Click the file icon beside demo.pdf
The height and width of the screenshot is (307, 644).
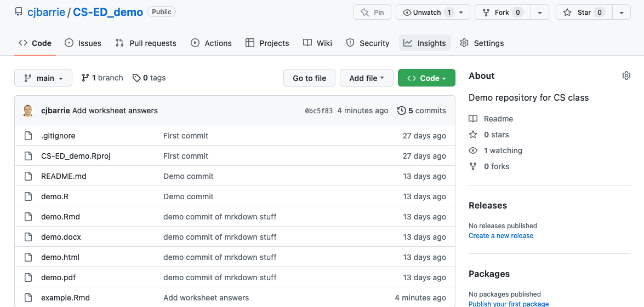tap(28, 277)
